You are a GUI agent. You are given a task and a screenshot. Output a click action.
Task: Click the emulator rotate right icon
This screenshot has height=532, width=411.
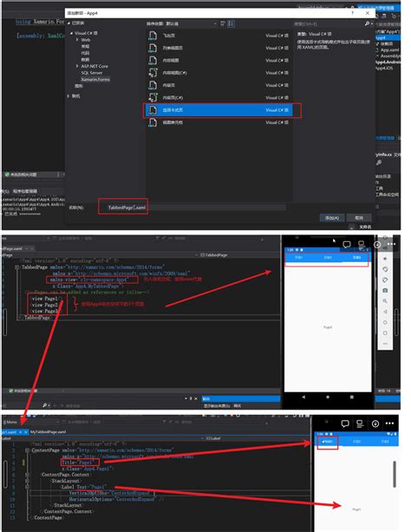385,280
